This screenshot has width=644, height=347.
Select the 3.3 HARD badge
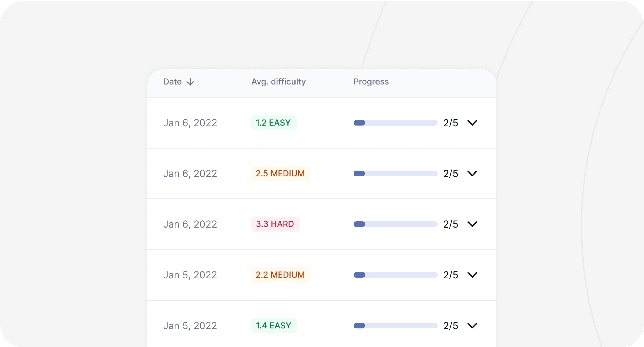click(x=275, y=224)
